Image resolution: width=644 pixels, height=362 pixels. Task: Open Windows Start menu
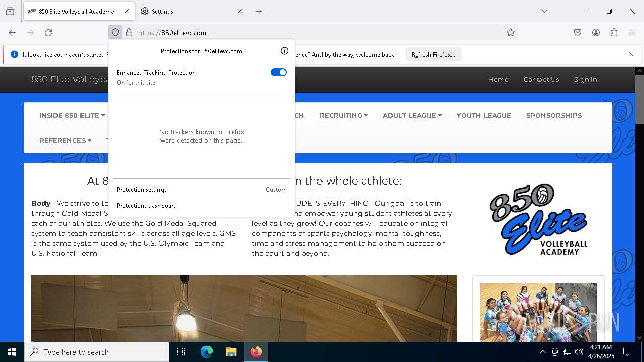pos(12,352)
